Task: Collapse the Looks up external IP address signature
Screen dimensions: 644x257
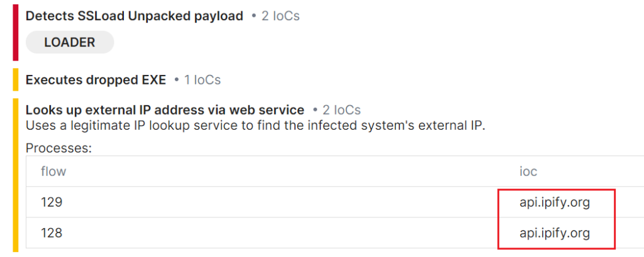Action: click(x=165, y=110)
